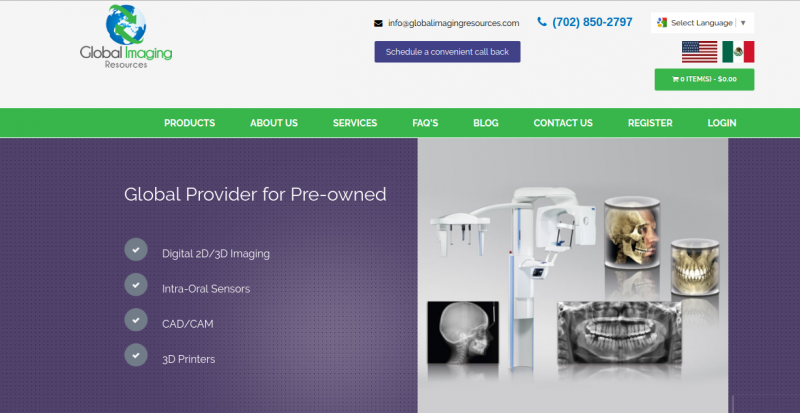The image size is (800, 413).
Task: Open the Select Language dropdown
Action: click(x=703, y=23)
